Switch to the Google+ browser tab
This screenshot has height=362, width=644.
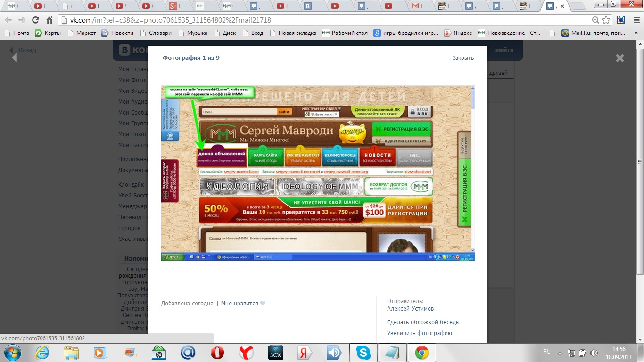176,6
